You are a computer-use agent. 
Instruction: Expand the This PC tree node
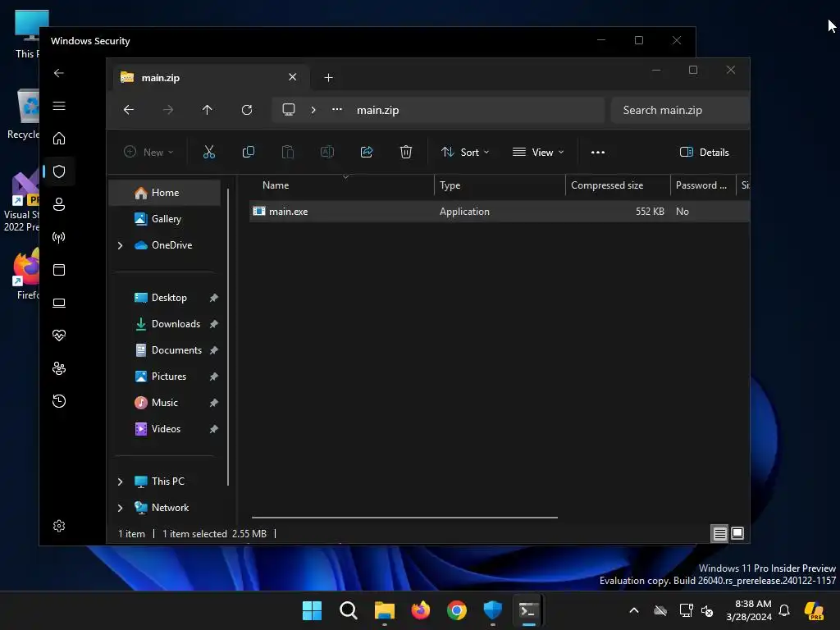click(120, 482)
